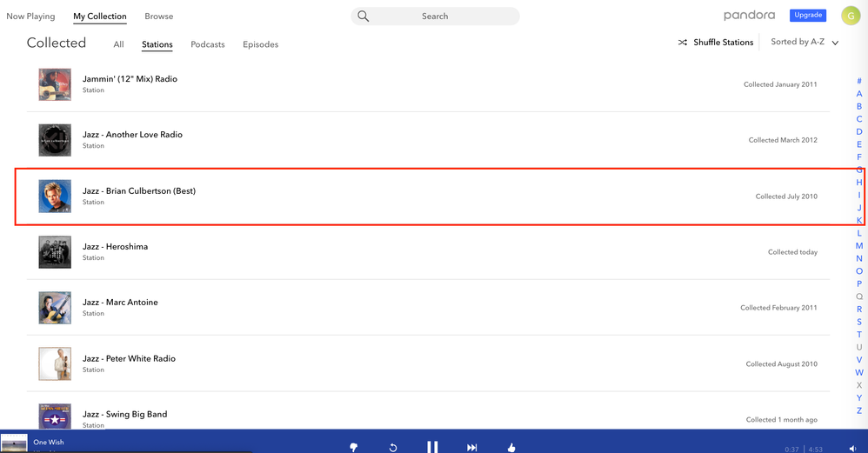Open Jazz - Another Love Radio title
The height and width of the screenshot is (453, 868).
[x=132, y=135]
